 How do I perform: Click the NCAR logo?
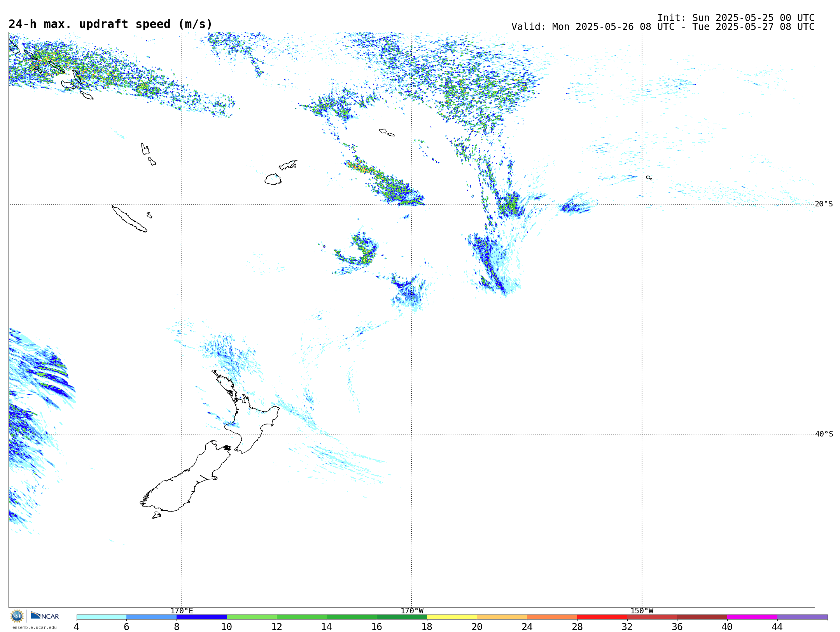pos(45,616)
